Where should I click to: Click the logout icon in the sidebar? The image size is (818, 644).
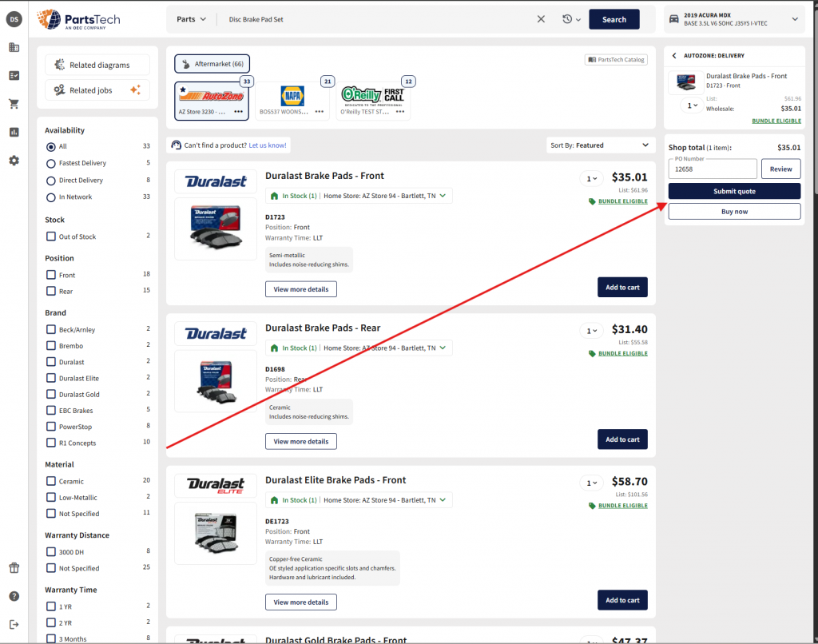(x=14, y=624)
